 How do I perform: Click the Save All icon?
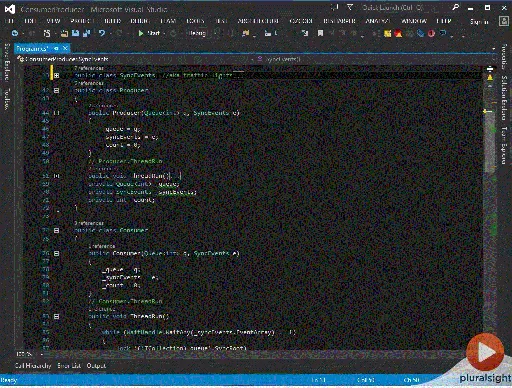tap(87, 33)
